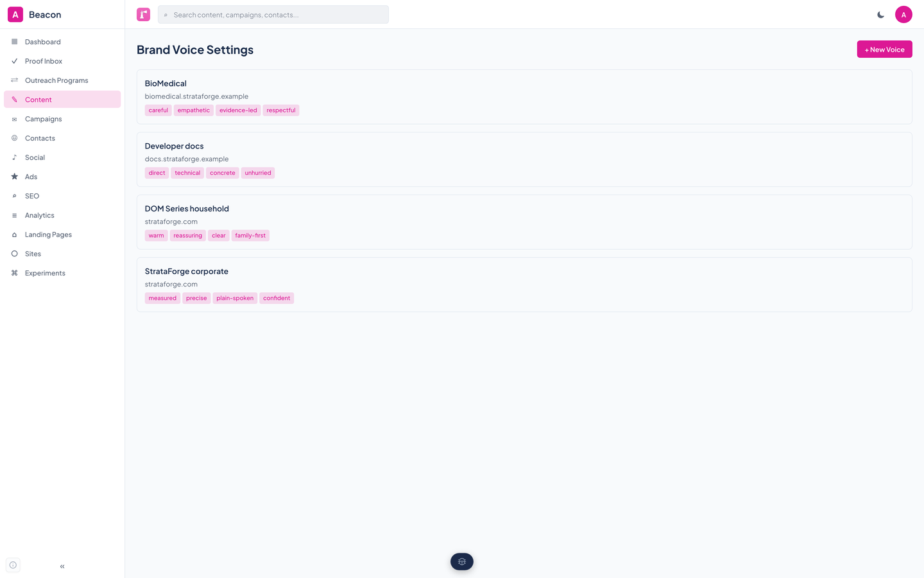This screenshot has height=578, width=924.
Task: Click the 'careful' tag
Action: 158,110
